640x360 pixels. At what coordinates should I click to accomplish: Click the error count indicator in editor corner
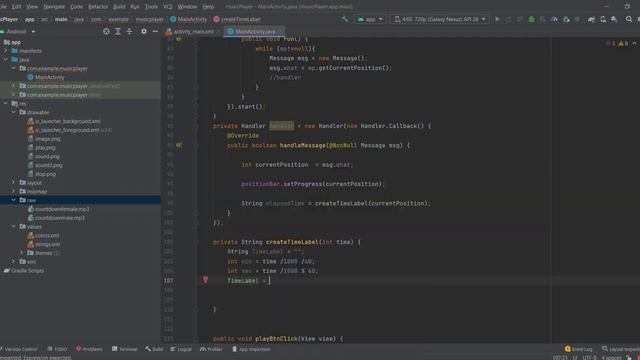611,43
